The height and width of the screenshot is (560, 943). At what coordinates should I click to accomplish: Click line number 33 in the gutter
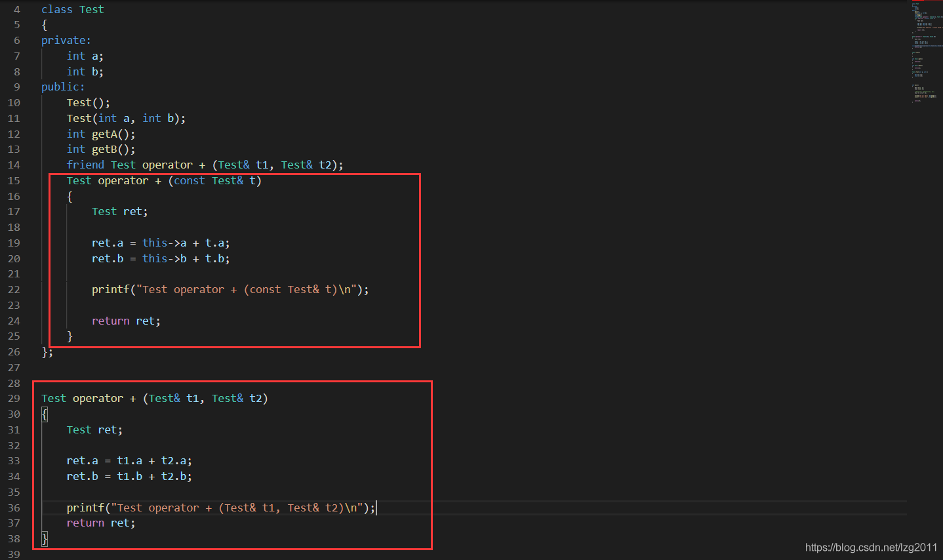tap(14, 461)
